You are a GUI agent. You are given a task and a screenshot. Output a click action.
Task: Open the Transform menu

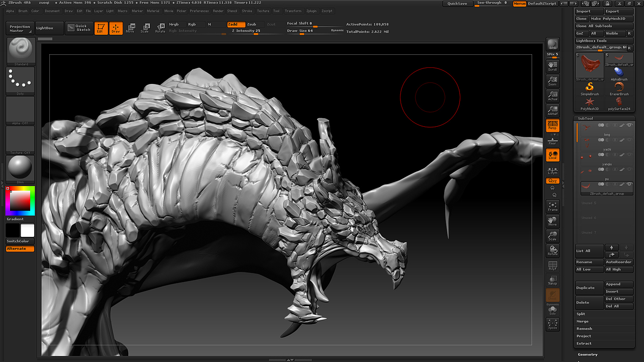293,11
